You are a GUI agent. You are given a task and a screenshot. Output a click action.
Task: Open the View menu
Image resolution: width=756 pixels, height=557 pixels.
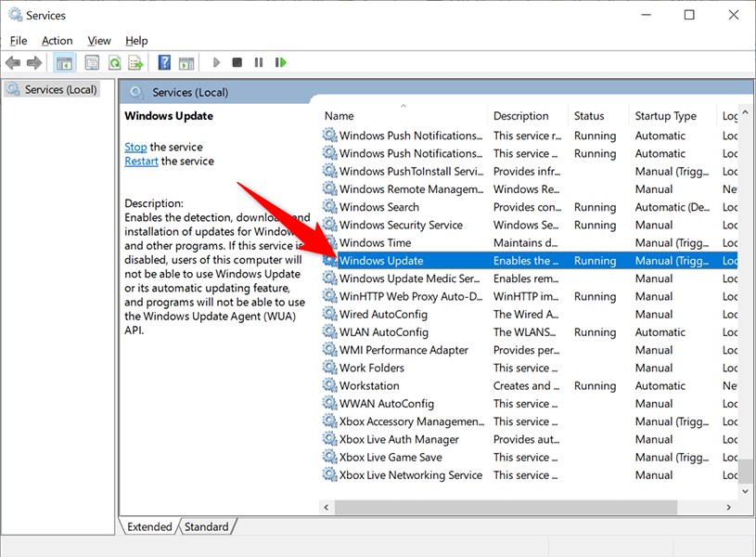(99, 41)
